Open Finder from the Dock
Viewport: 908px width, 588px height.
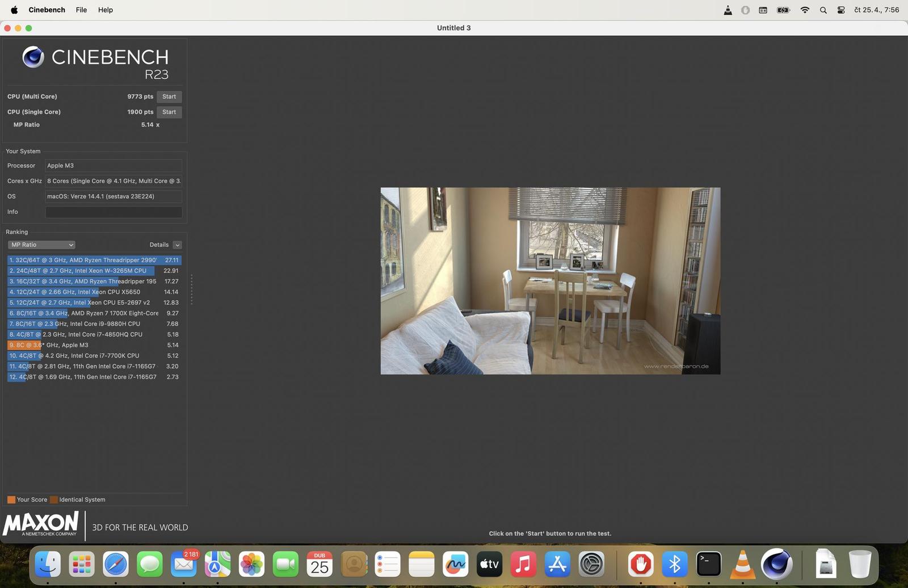click(48, 564)
